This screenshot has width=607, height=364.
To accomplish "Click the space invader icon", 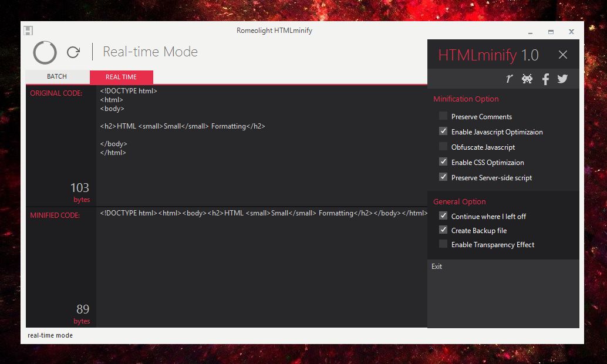I will click(x=527, y=79).
